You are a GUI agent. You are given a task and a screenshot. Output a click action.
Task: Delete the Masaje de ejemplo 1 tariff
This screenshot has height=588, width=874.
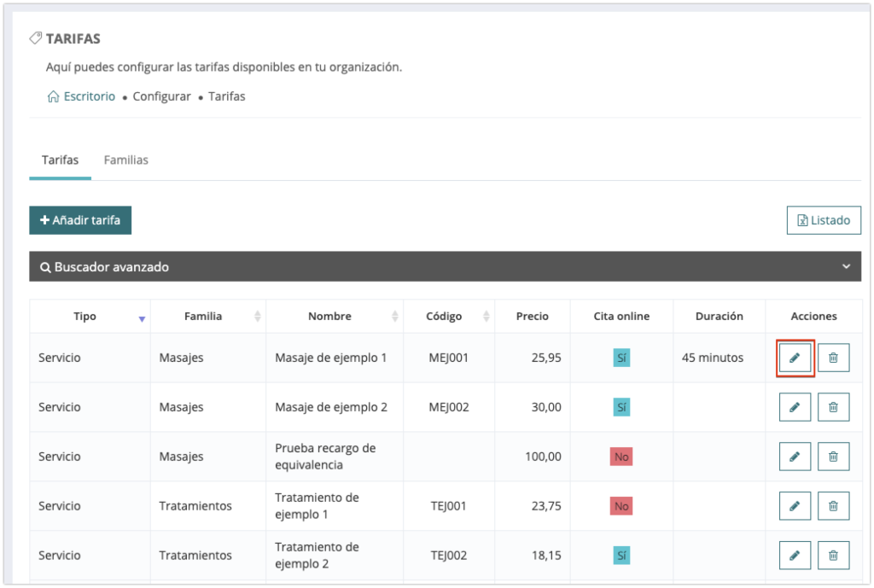pos(833,358)
